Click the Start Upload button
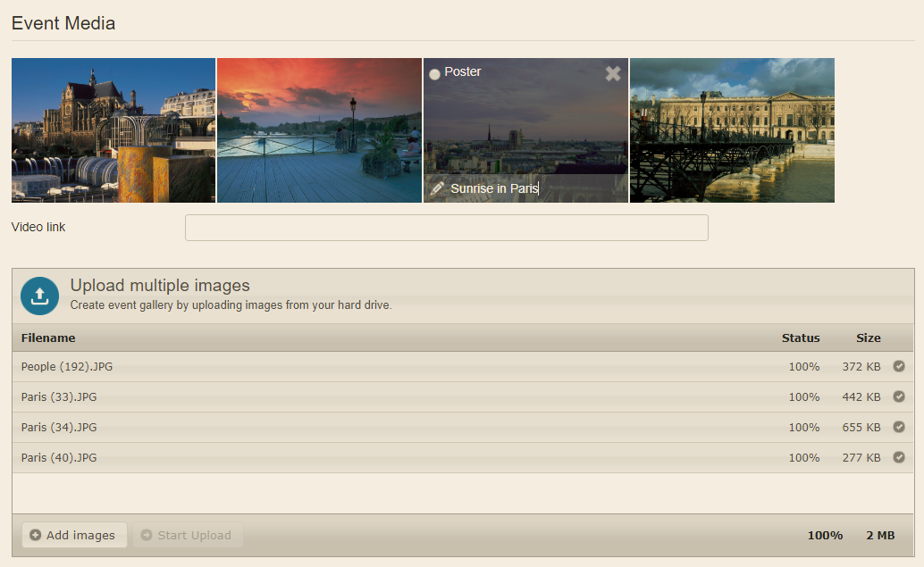Image resolution: width=924 pixels, height=567 pixels. tap(188, 535)
